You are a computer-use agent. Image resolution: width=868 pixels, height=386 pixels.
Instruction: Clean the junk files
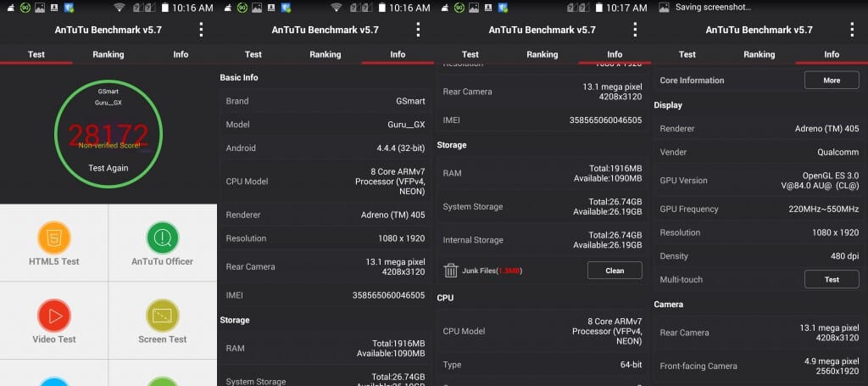click(x=615, y=271)
